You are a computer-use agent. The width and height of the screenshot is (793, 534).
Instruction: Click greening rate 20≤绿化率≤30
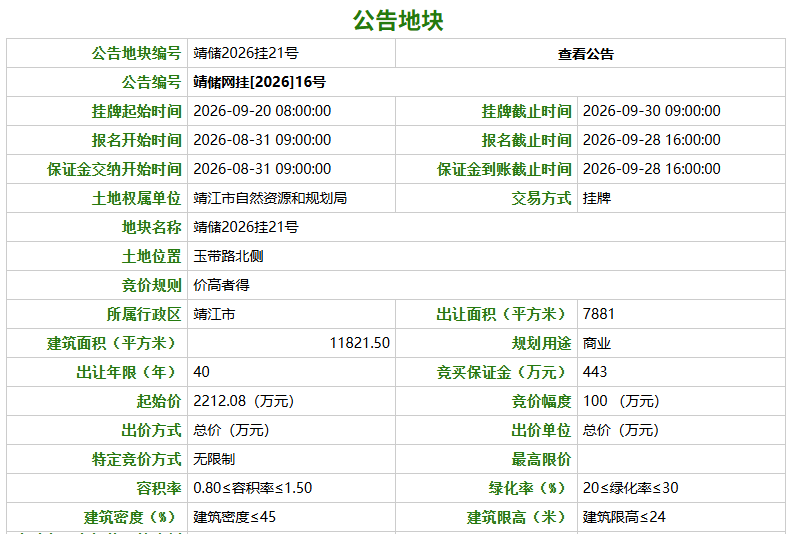pyautogui.click(x=631, y=488)
